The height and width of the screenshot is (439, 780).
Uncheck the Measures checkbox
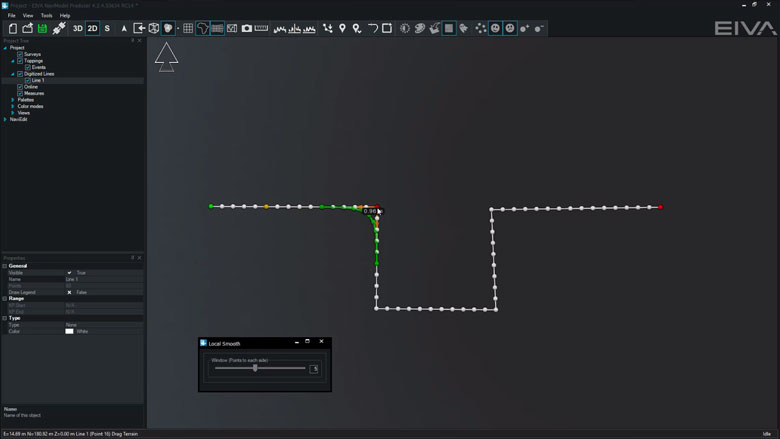click(20, 93)
